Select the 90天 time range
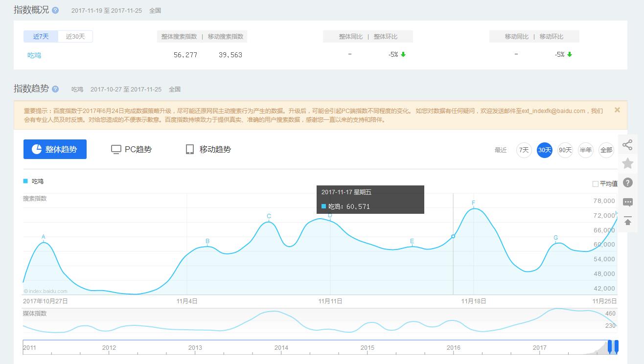644x364 pixels. coord(565,150)
